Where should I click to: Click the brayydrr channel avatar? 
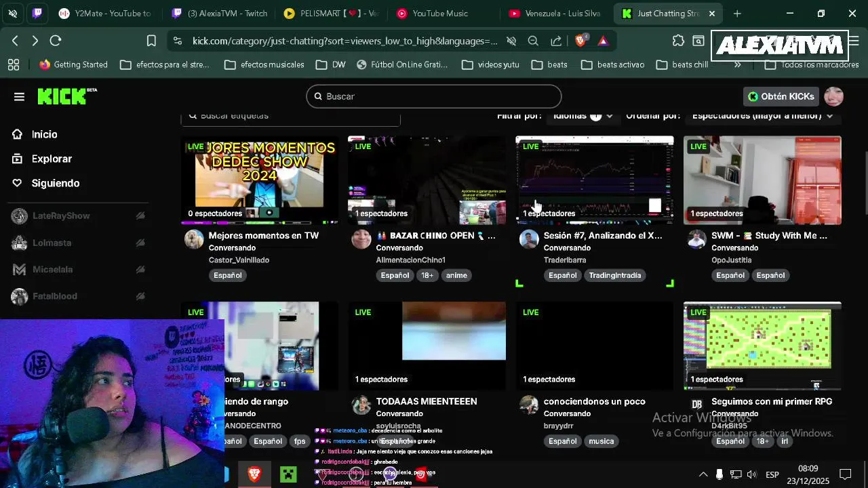pyautogui.click(x=529, y=405)
